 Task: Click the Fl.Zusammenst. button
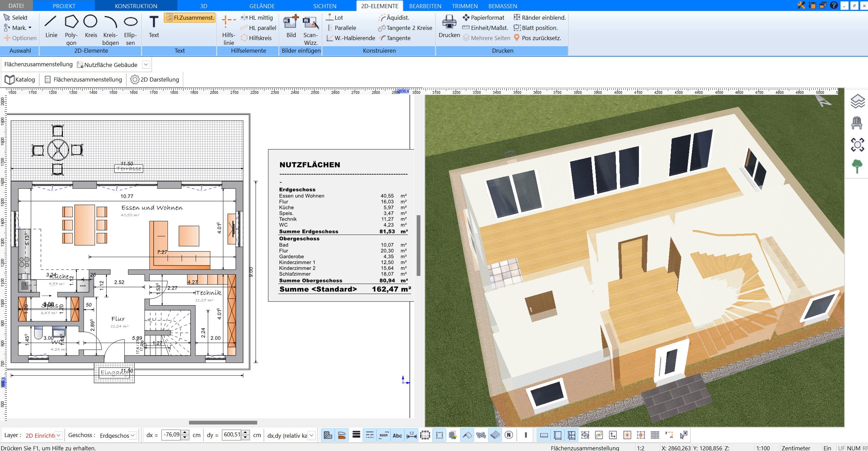pyautogui.click(x=190, y=18)
